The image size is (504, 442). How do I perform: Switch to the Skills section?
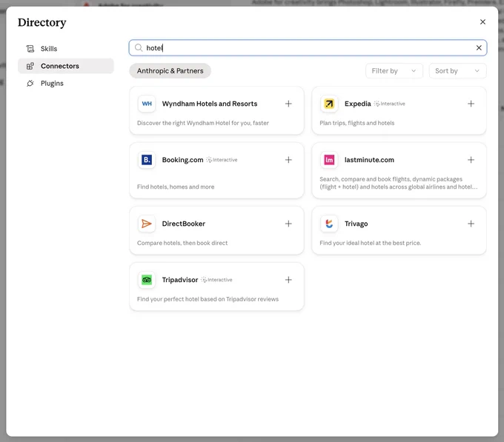(x=65, y=49)
